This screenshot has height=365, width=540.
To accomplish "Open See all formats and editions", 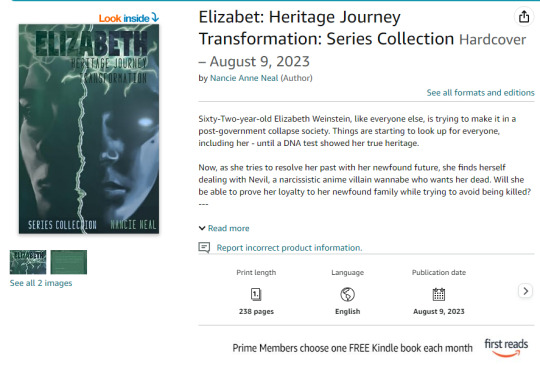I will [480, 93].
